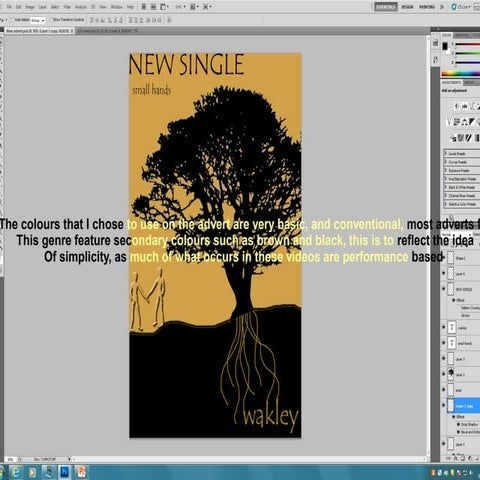Image resolution: width=480 pixels, height=480 pixels.
Task: Add a Vibrance adjustment layer
Action: coord(449,122)
